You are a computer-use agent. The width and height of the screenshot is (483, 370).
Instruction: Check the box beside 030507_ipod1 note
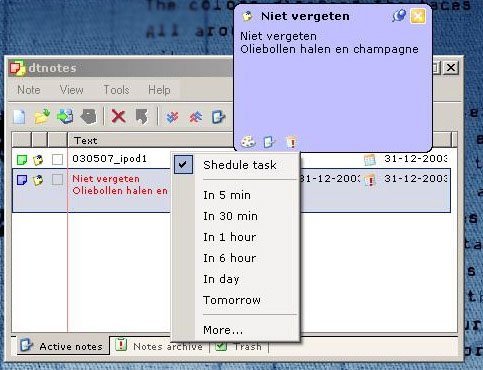pos(57,159)
